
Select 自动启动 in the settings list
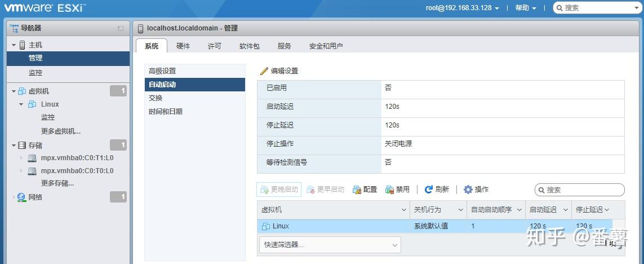(195, 85)
